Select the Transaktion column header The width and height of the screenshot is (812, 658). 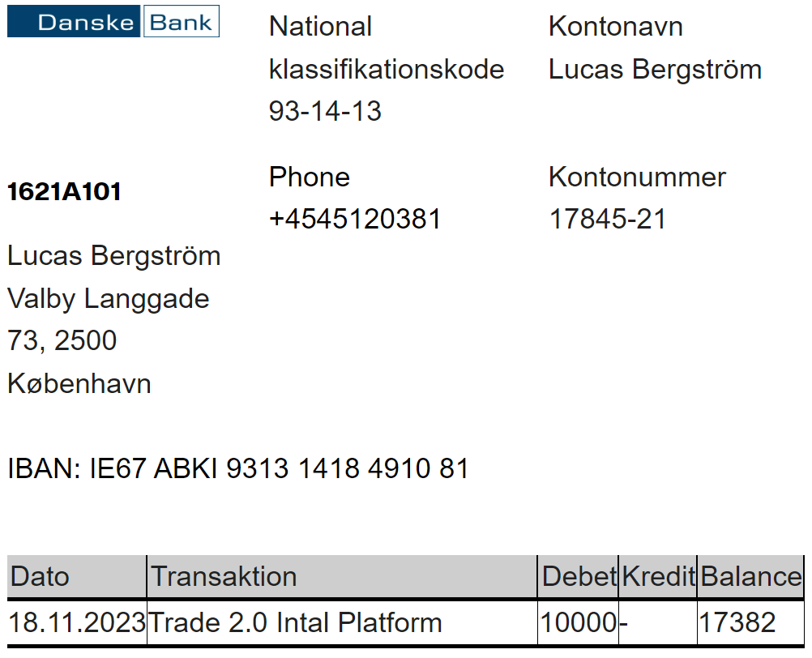pos(342,577)
